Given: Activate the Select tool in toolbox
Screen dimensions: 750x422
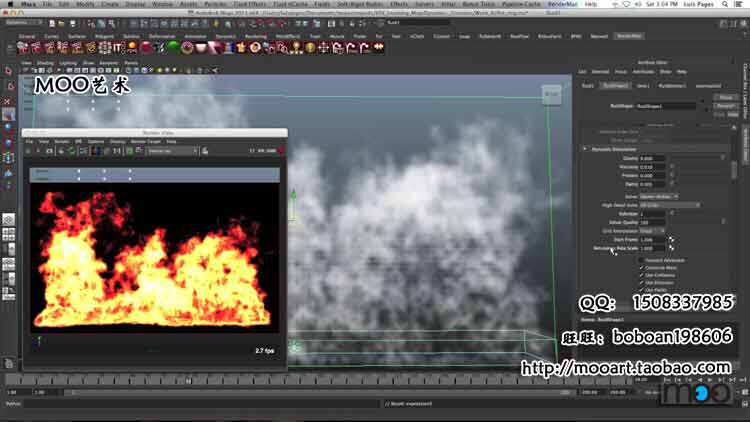Looking at the screenshot, I should point(8,71).
